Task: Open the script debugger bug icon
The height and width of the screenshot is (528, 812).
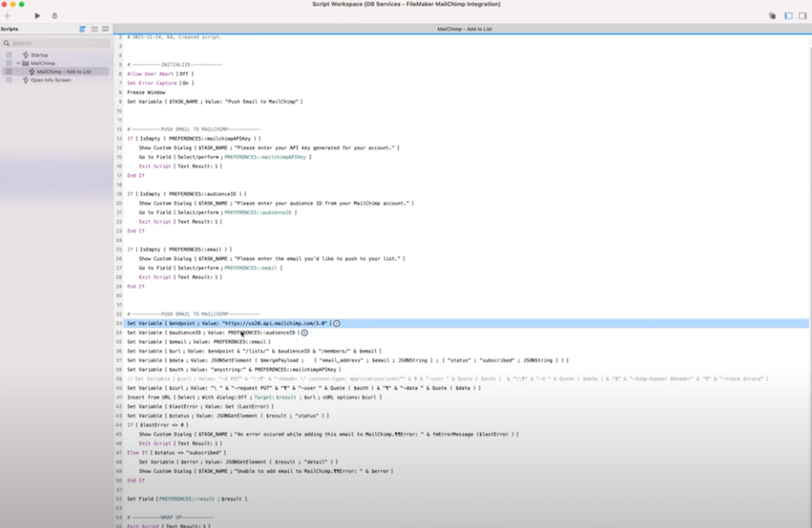Action: pyautogui.click(x=55, y=16)
